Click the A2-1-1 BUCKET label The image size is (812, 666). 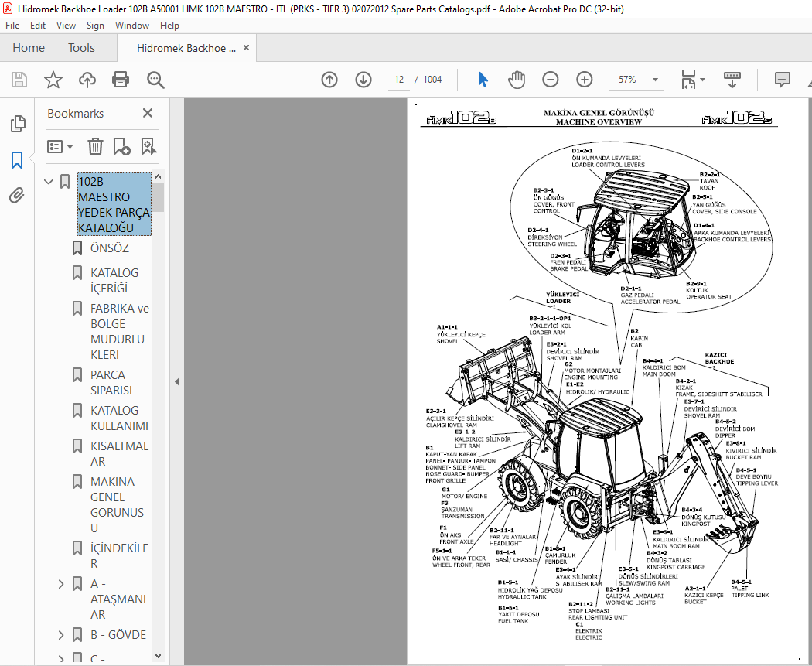(704, 595)
